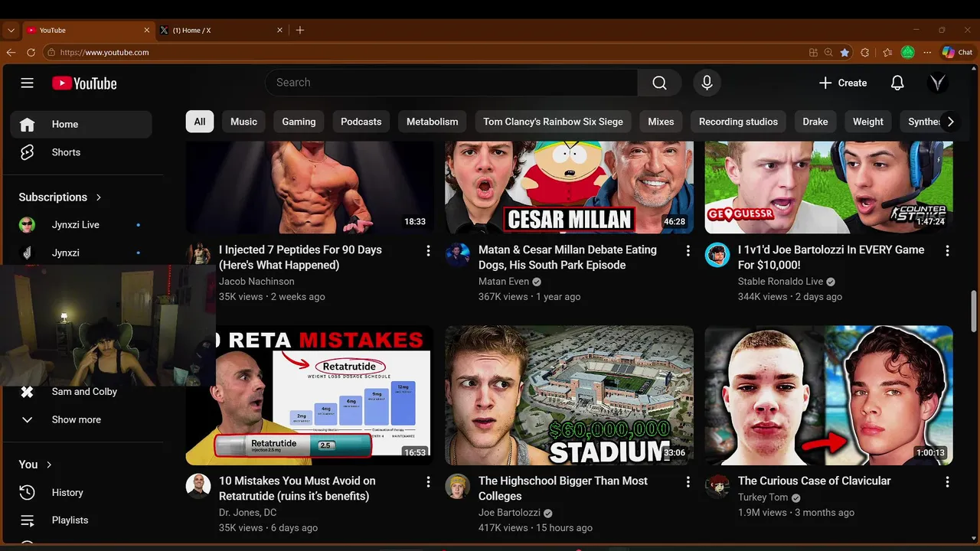The image size is (980, 551).
Task: Open more options for I Injected 7 Peptides video
Action: point(428,251)
